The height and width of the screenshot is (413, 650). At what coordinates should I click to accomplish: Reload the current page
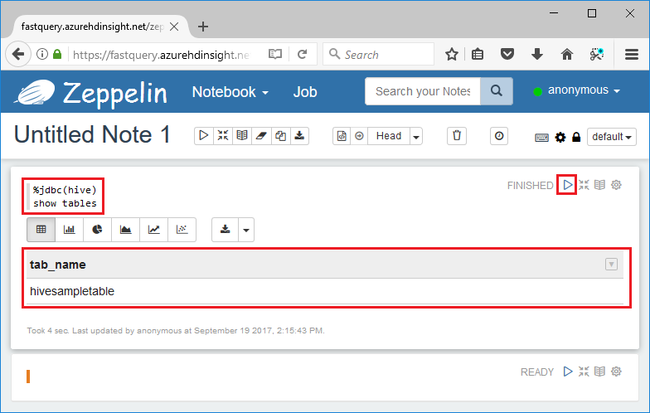click(303, 54)
